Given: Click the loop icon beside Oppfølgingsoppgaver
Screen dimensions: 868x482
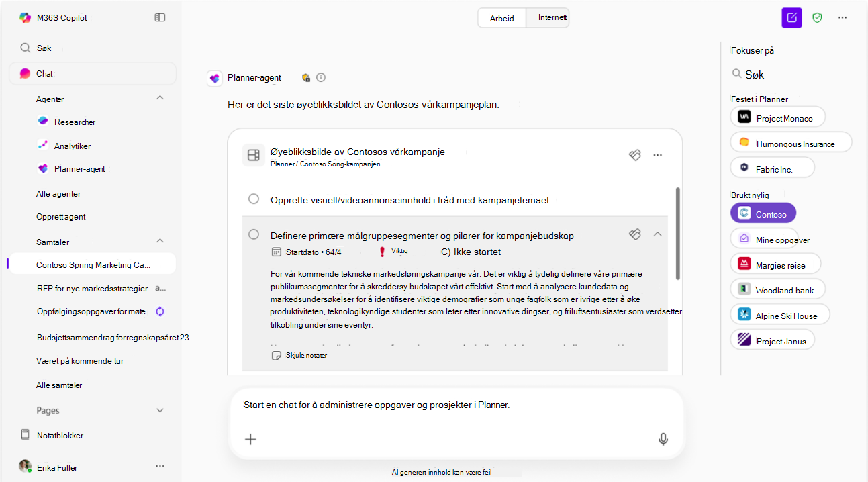Looking at the screenshot, I should [160, 311].
